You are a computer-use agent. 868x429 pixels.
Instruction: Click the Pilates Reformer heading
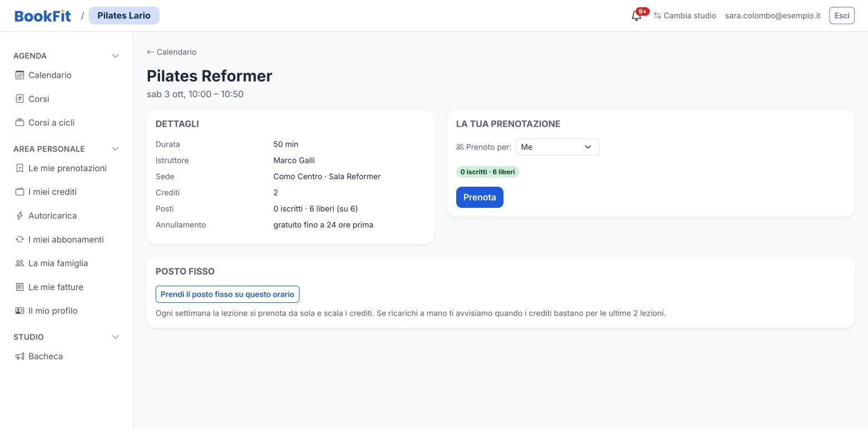coord(209,76)
